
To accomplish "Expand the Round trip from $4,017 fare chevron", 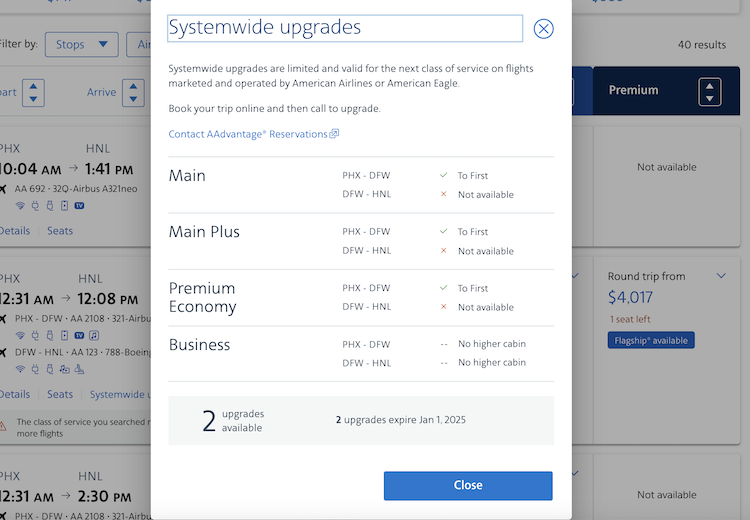I will pos(721,276).
